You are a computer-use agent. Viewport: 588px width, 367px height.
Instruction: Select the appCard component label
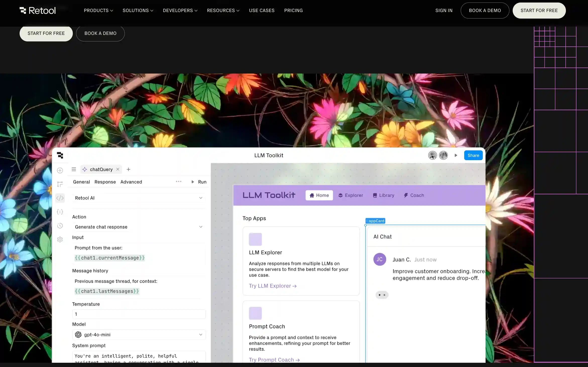coord(375,221)
